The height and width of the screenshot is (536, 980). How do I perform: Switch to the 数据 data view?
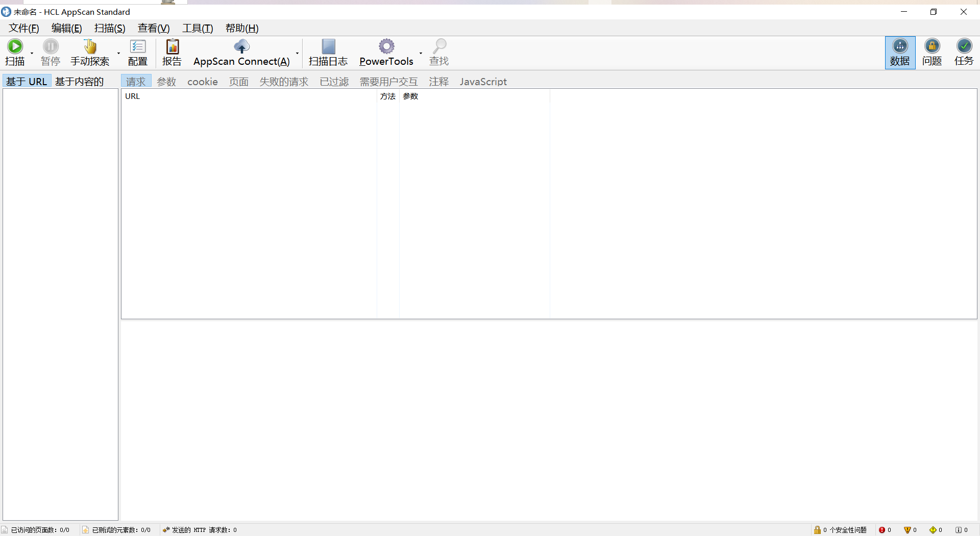(900, 53)
